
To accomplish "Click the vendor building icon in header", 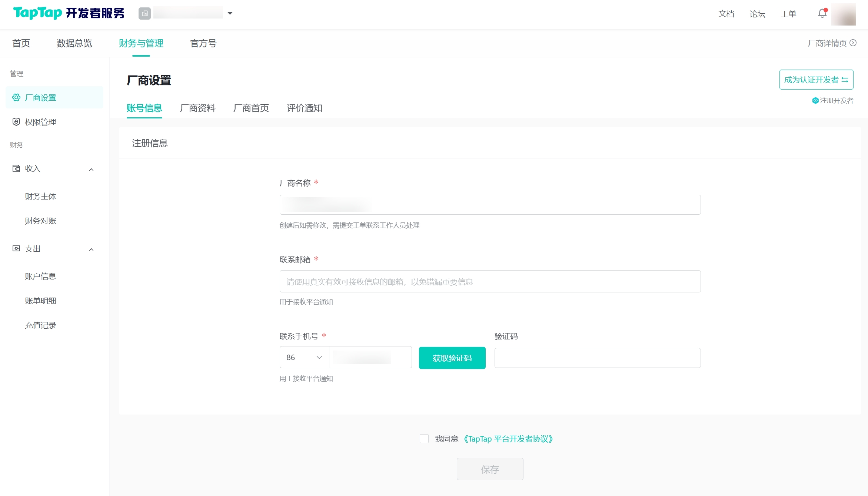I will [x=144, y=13].
